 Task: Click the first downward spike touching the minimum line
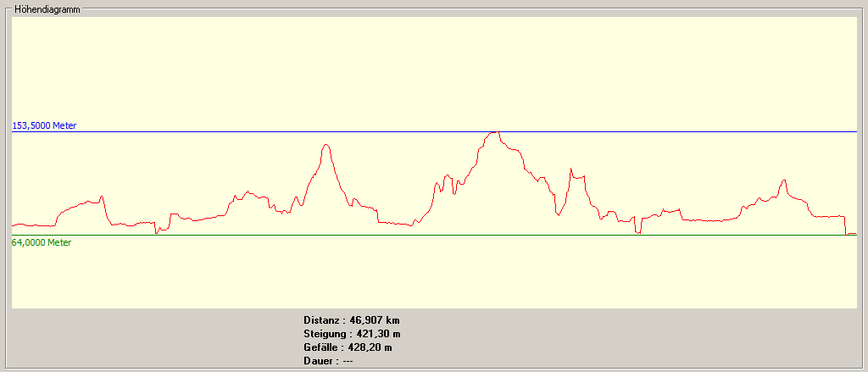click(x=157, y=232)
